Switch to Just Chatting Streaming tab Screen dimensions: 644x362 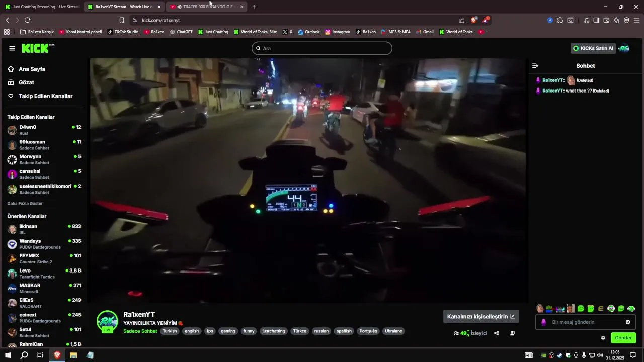(42, 7)
